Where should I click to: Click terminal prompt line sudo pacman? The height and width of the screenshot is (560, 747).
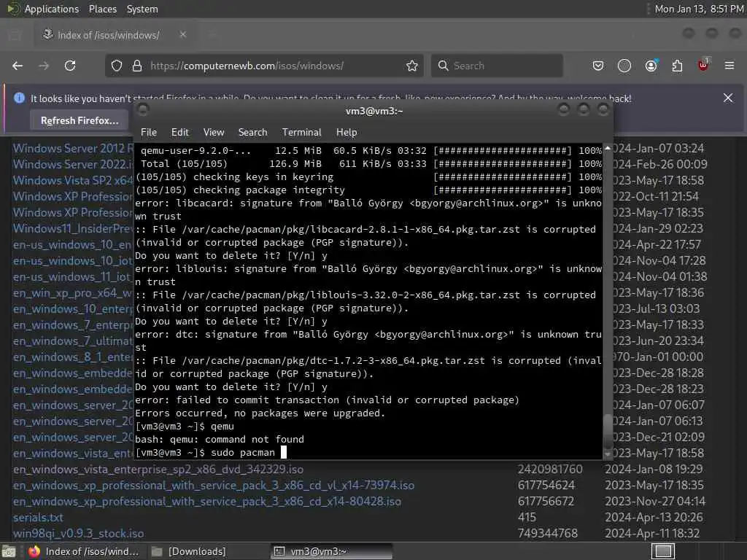pos(211,452)
